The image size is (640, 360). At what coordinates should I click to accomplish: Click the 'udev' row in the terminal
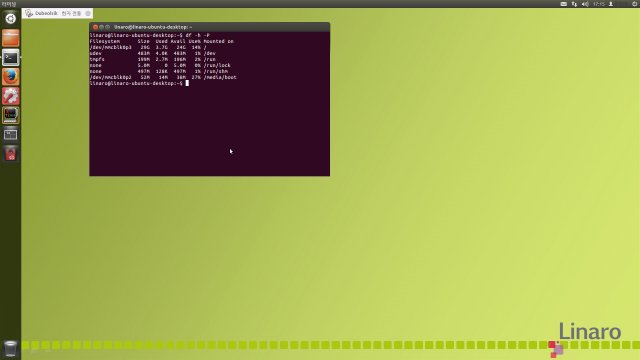click(153, 53)
